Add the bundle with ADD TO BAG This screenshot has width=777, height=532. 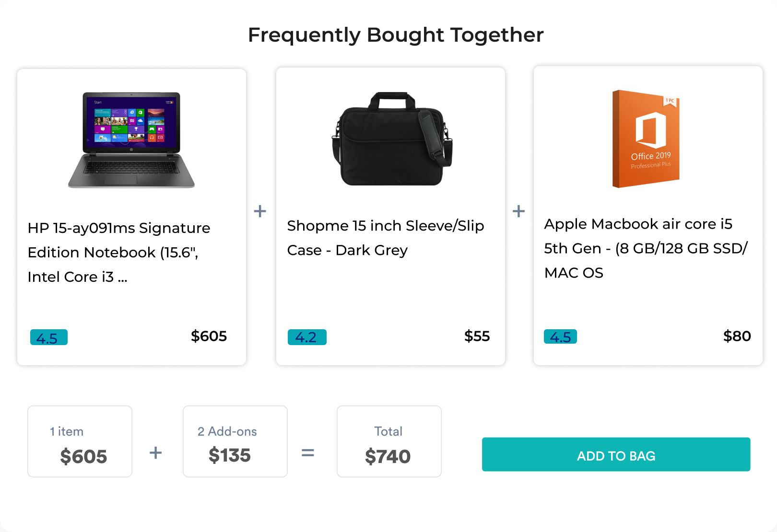point(616,454)
